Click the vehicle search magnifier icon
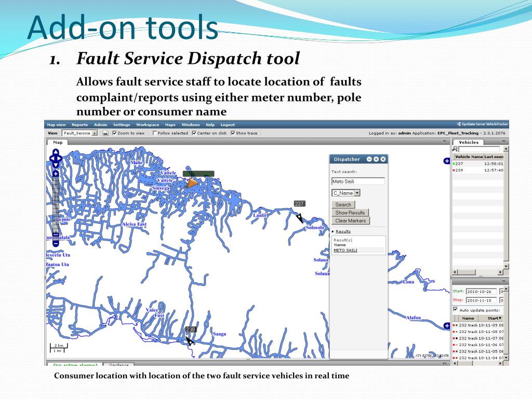The height and width of the screenshot is (399, 532). click(x=455, y=149)
